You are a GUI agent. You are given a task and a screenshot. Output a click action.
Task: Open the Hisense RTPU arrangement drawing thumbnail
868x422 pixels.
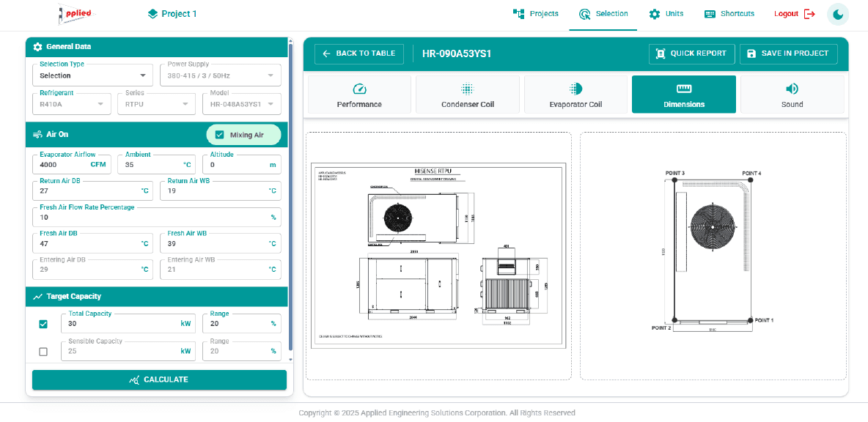pos(438,256)
